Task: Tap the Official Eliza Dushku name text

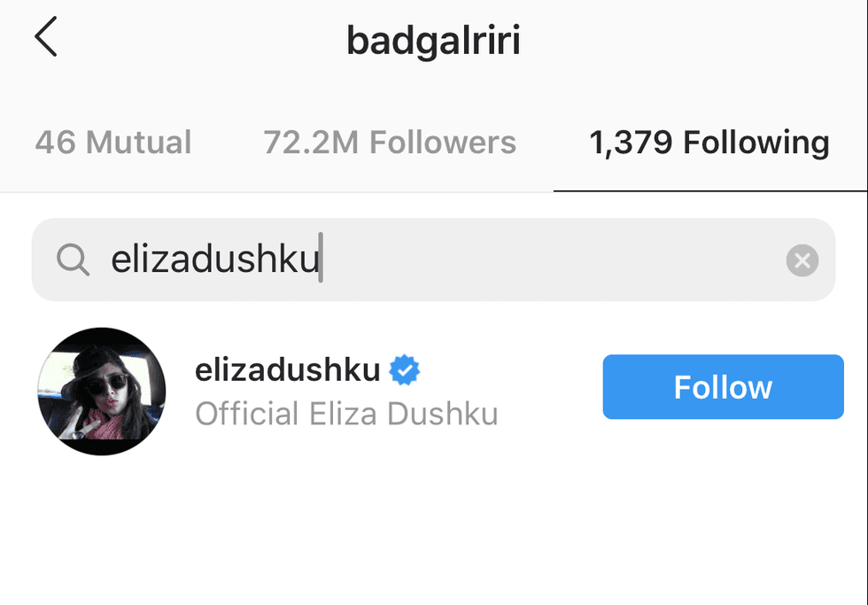Action: (346, 414)
